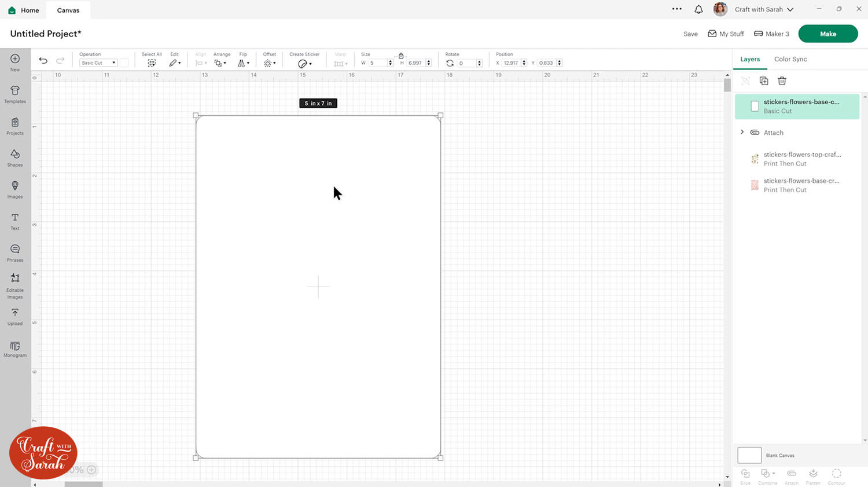Open the three-dot more menu

tap(676, 9)
